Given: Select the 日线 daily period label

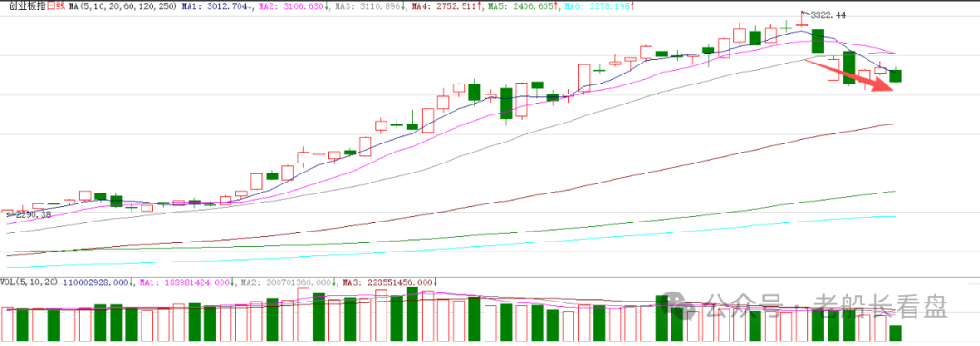Looking at the screenshot, I should [x=57, y=6].
